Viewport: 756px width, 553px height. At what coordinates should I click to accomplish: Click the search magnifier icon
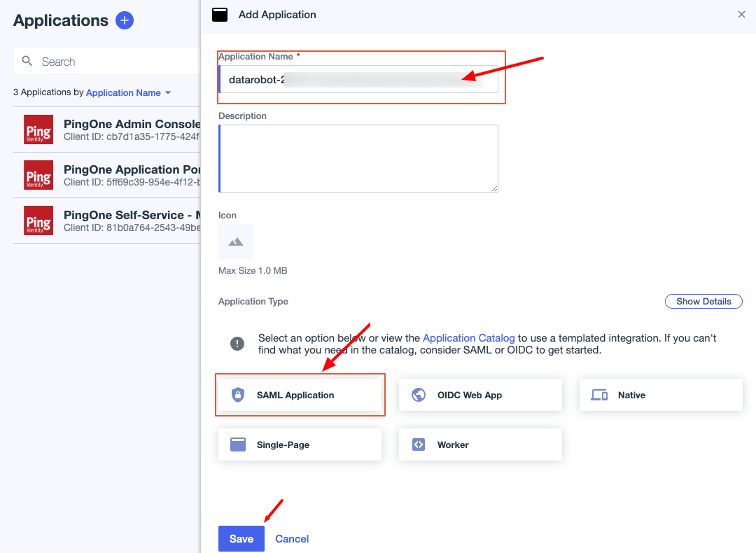tap(27, 62)
